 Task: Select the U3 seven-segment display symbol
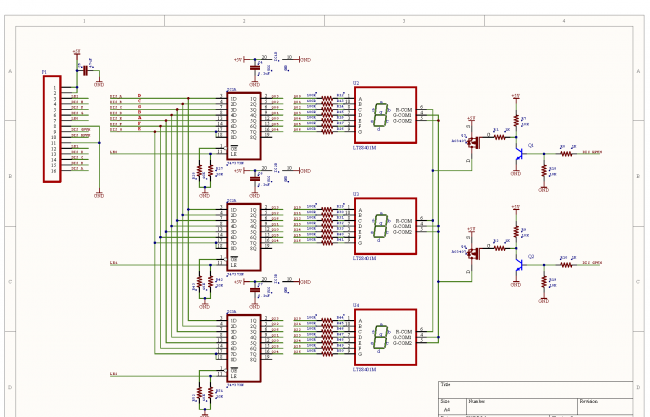pos(385,226)
